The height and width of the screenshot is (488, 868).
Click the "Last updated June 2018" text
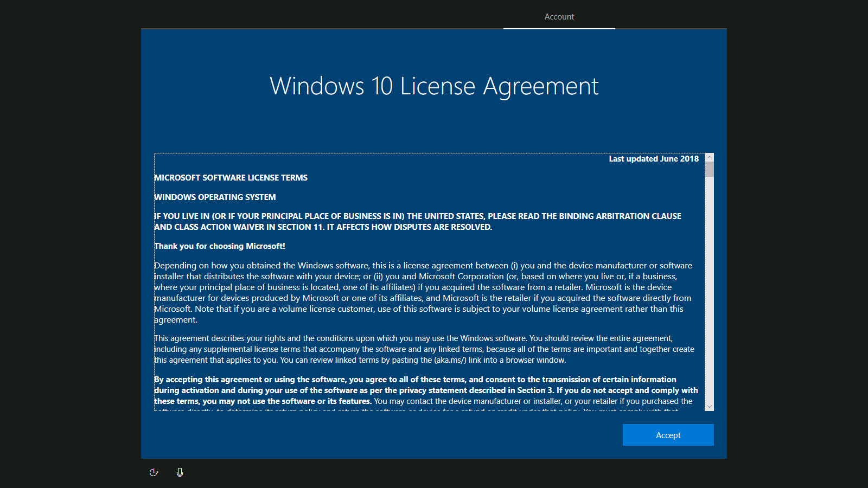coord(653,159)
